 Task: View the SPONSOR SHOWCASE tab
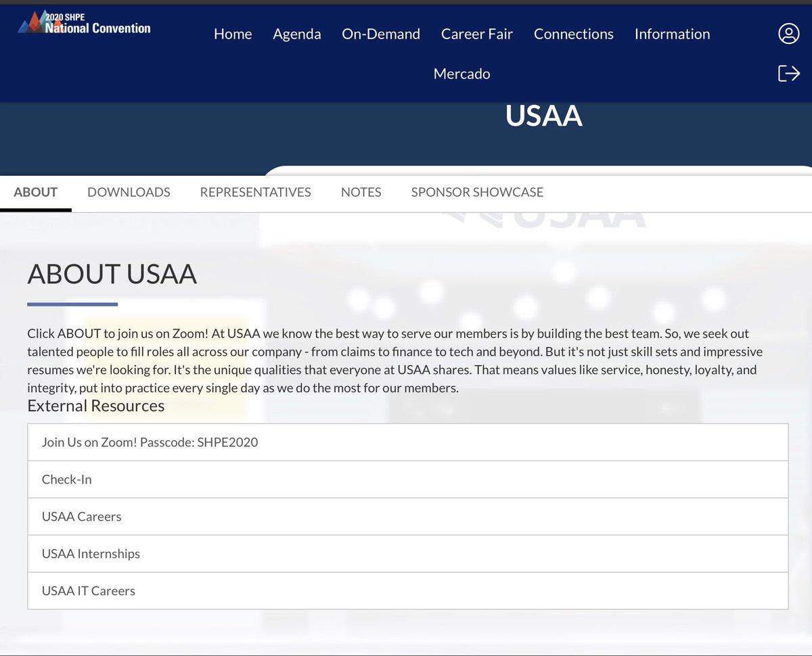pos(477,192)
